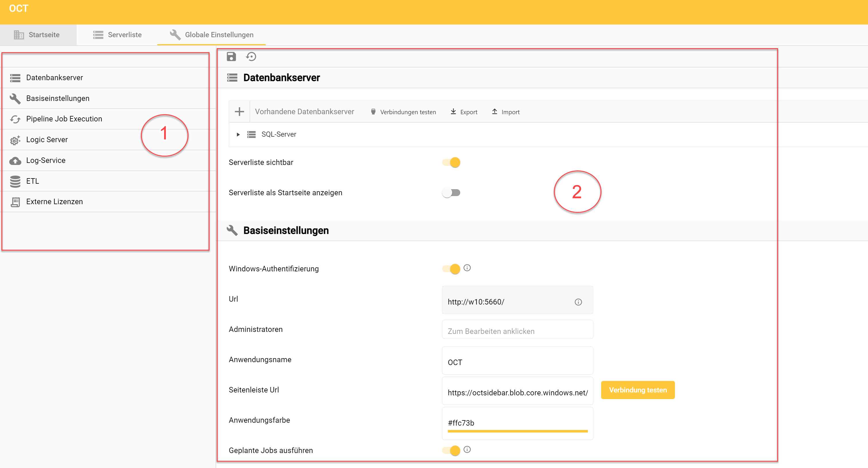Click the save icon in toolbar
Viewport: 868px width, 468px height.
click(231, 57)
